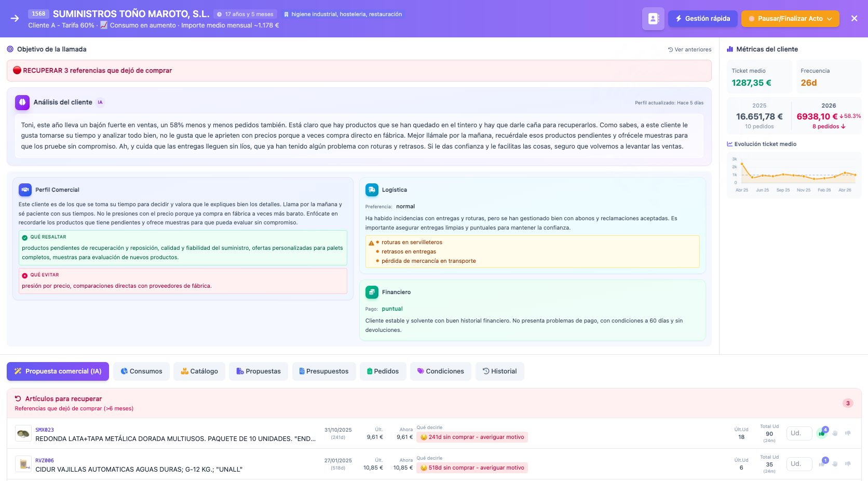Open the Condiciones tab
The image size is (868, 481).
click(441, 371)
